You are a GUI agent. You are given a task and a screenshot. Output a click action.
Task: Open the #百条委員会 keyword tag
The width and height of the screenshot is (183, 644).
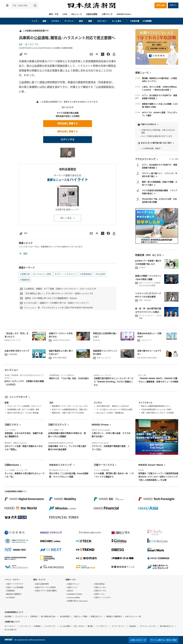(86, 274)
